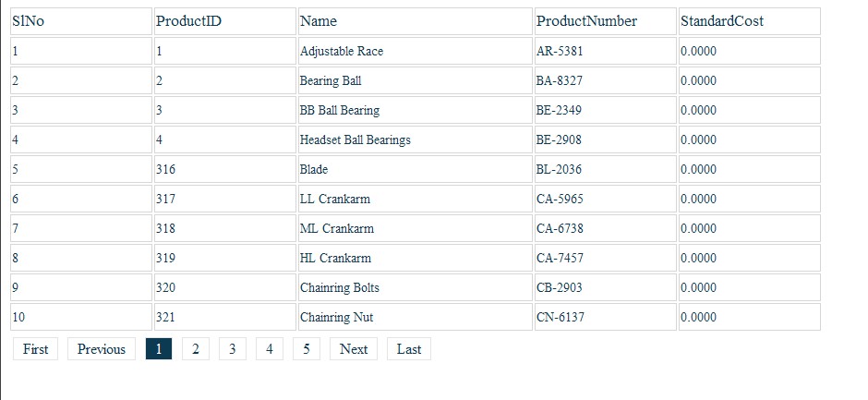Select product number CN-6137
The height and width of the screenshot is (400, 868).
tap(560, 318)
